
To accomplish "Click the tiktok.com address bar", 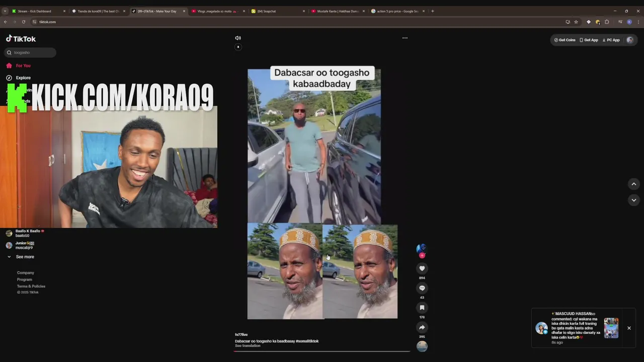I will (297, 22).
